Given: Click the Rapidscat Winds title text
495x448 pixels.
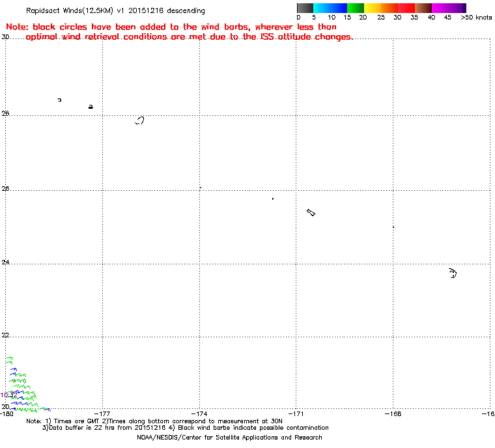Looking at the screenshot, I should click(x=115, y=10).
